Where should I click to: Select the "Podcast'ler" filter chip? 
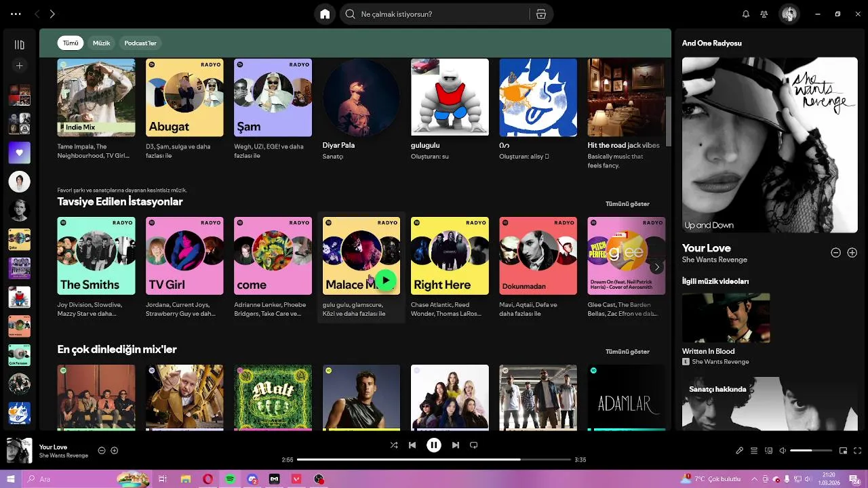(140, 43)
